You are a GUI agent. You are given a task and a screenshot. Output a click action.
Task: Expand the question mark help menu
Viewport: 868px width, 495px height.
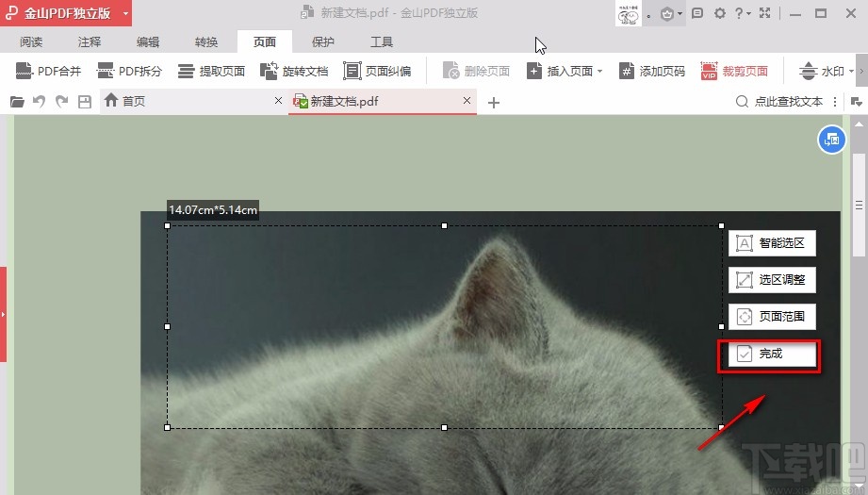pyautogui.click(x=742, y=13)
